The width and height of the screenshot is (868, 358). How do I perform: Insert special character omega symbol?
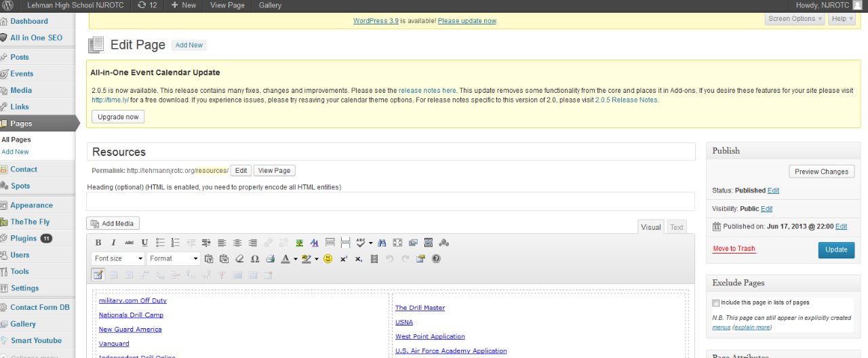pos(255,259)
